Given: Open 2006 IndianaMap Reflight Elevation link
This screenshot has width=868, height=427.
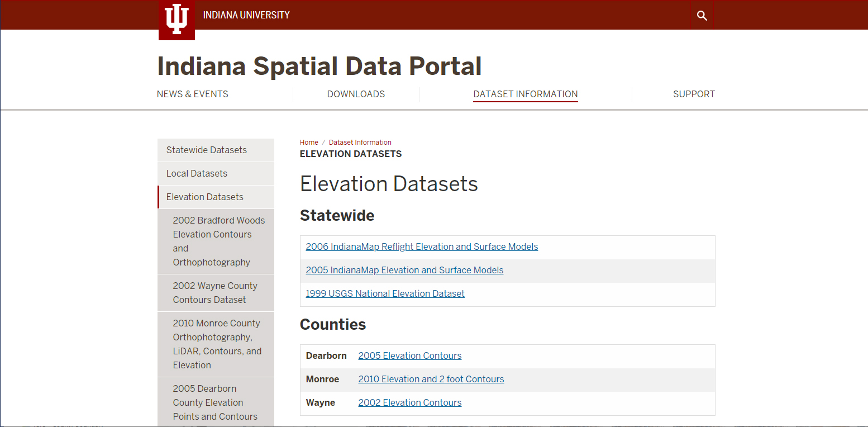Looking at the screenshot, I should pos(422,246).
